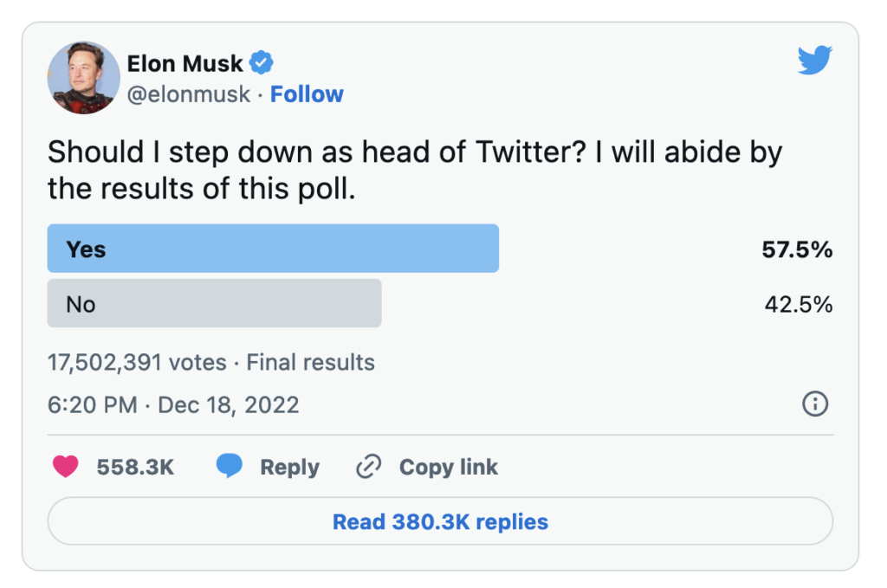Viewport: 887px width, 588px height.
Task: Follow the @elonmusk account
Action: click(x=307, y=94)
